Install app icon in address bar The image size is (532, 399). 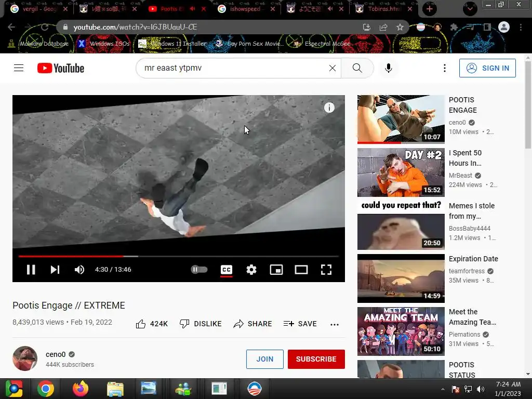coord(366,27)
